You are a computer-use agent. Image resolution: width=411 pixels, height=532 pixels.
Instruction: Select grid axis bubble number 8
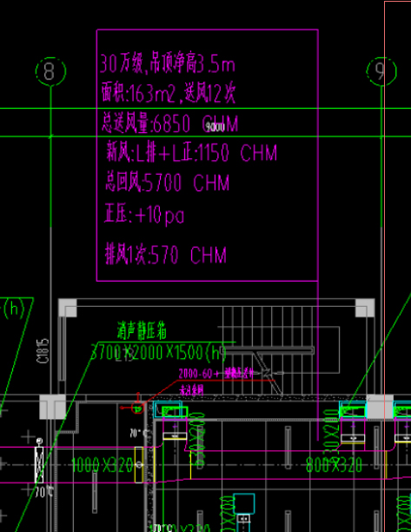pyautogui.click(x=51, y=71)
